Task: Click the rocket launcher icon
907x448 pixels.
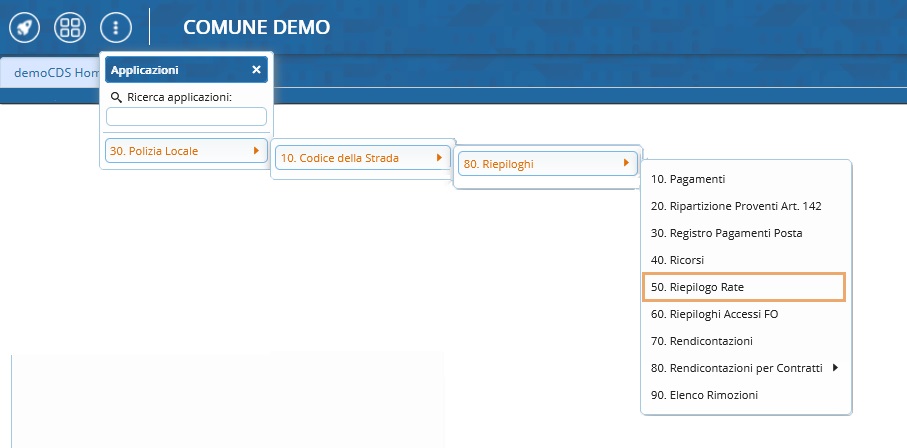Action: point(24,27)
